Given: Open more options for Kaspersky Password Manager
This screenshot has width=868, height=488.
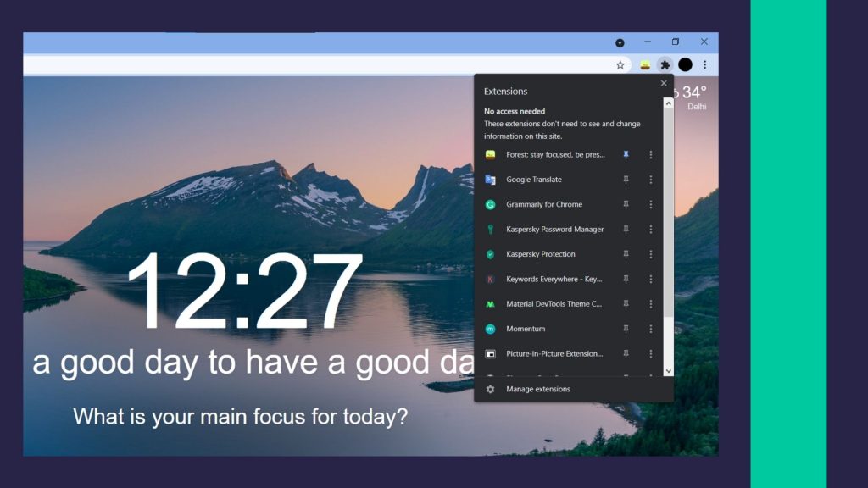Looking at the screenshot, I should [651, 230].
